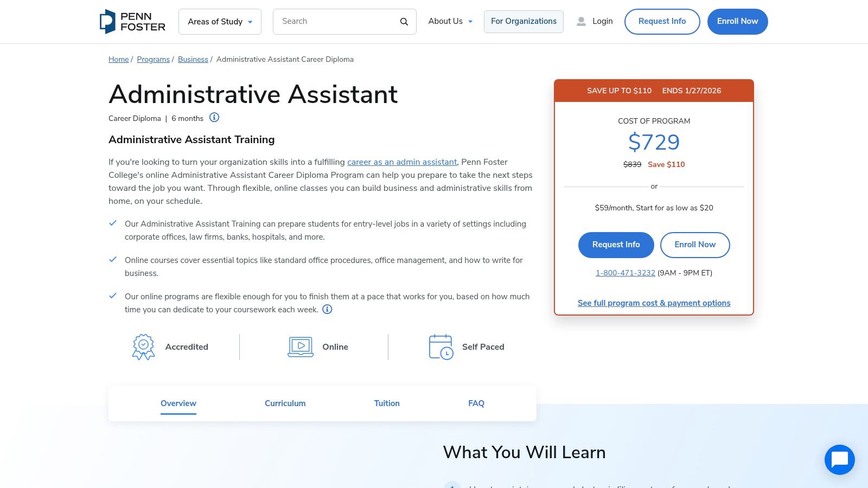Screen dimensions: 868x488
Task: Open See full program cost & payment options
Action: [654, 303]
